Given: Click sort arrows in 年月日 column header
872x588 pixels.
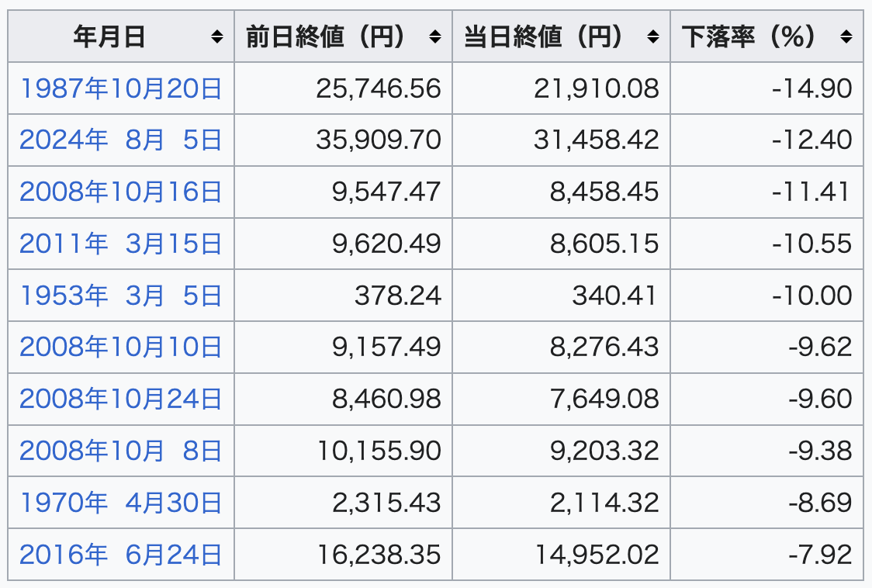Looking at the screenshot, I should coord(217,36).
